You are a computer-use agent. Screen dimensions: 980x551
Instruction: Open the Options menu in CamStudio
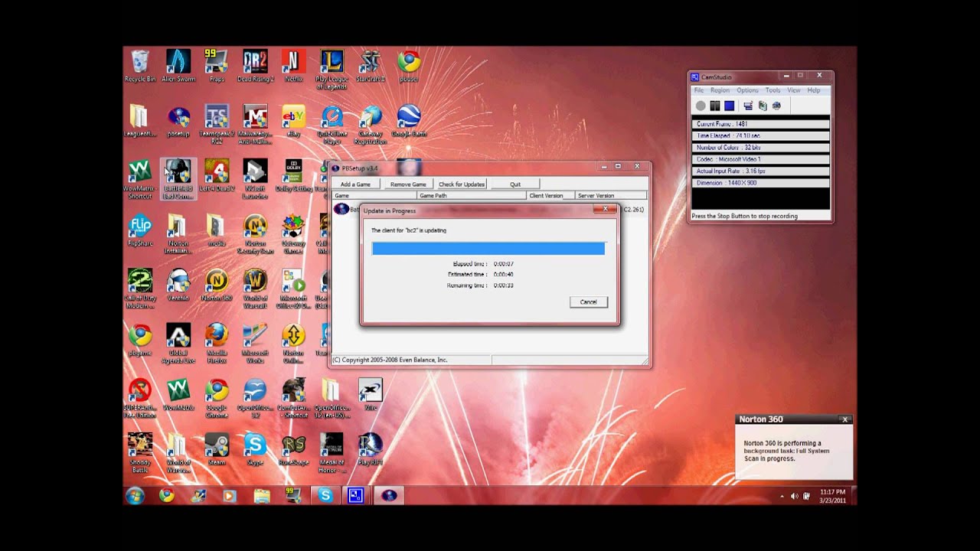pos(747,90)
